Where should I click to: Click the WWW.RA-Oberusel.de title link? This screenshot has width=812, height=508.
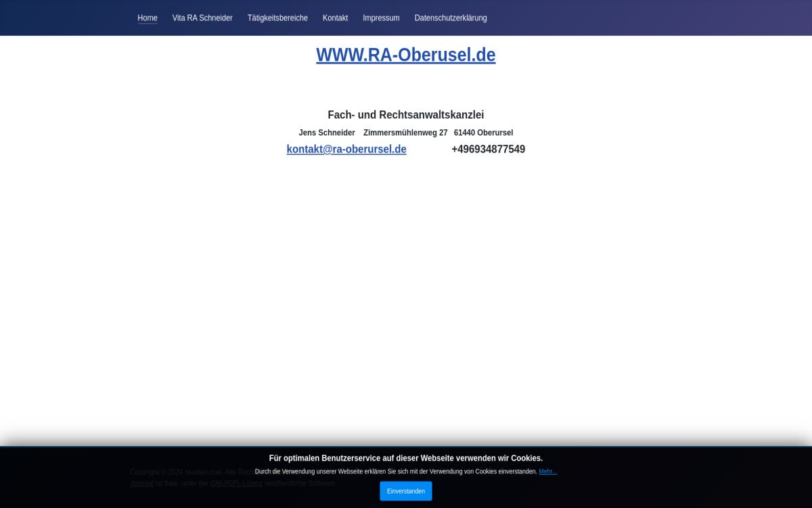click(x=405, y=55)
